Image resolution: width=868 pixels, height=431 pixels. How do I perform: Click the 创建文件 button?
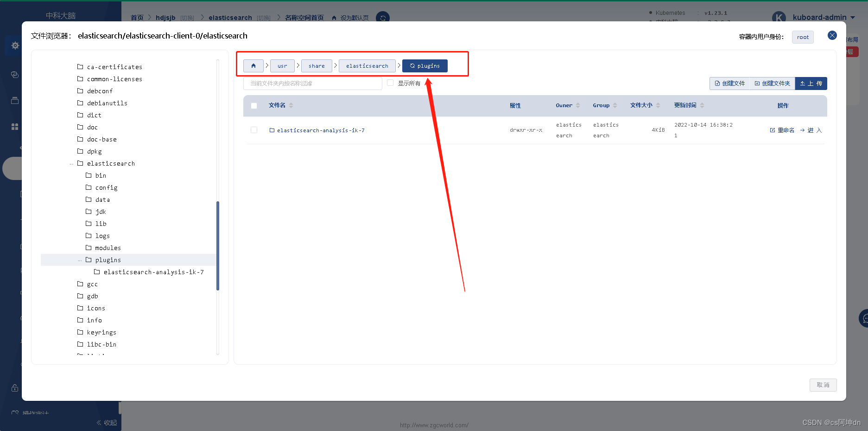click(729, 84)
